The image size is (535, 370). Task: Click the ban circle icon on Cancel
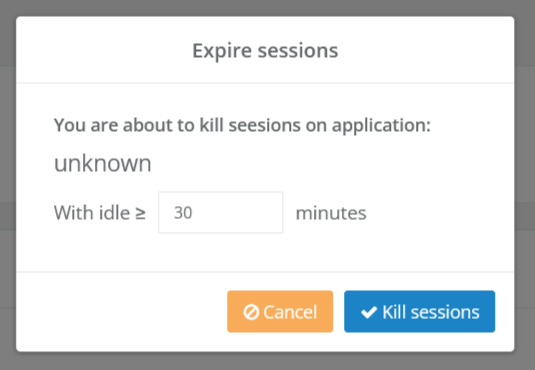[251, 312]
